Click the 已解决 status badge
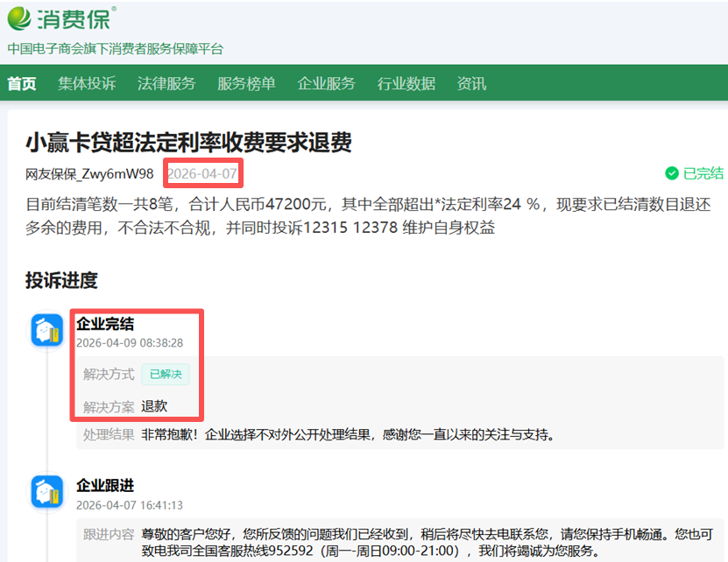This screenshot has height=562, width=728. (166, 374)
